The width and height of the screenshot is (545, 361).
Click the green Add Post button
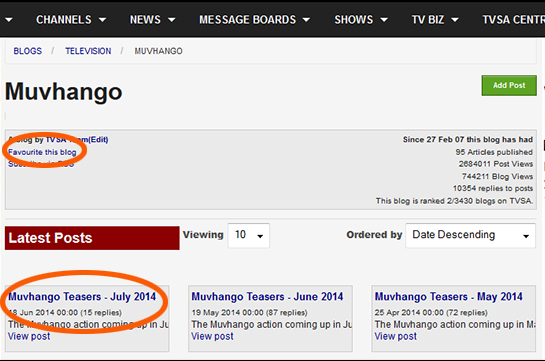(509, 85)
